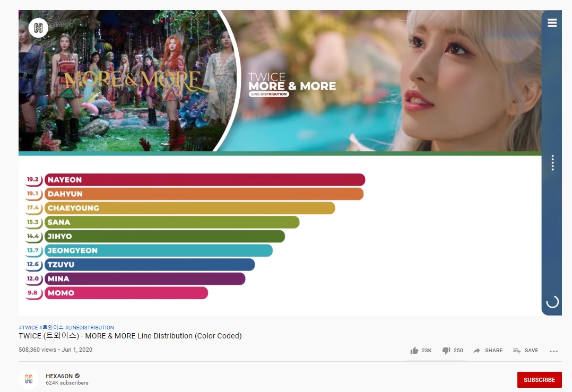Viewport: 572px width, 392px height.
Task: Click the vertical dots in video sidebar
Action: 553,163
